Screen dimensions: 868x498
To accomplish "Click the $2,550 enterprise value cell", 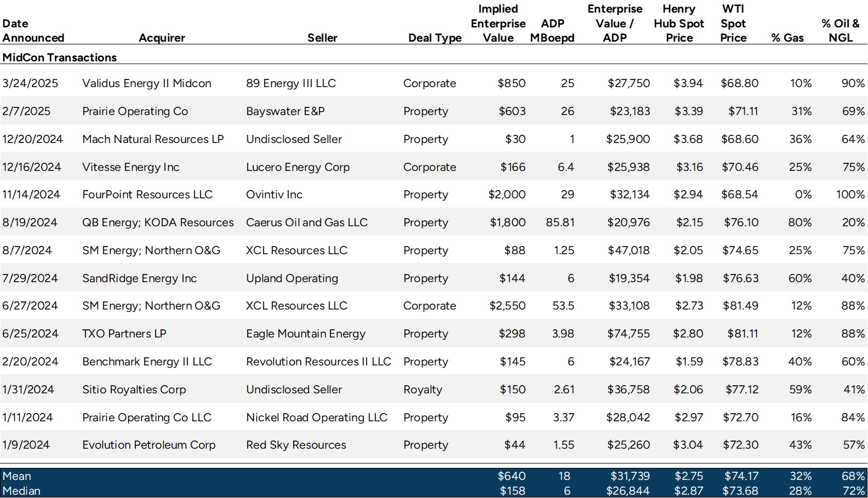I will (x=507, y=306).
